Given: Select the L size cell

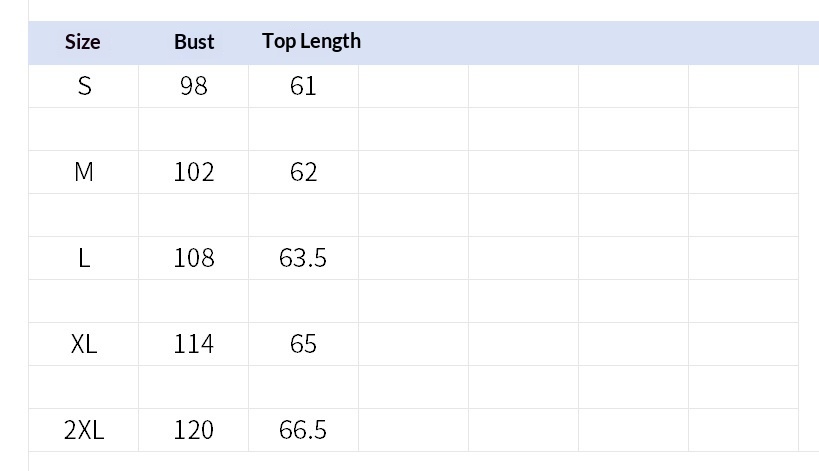Looking at the screenshot, I should coord(84,258).
